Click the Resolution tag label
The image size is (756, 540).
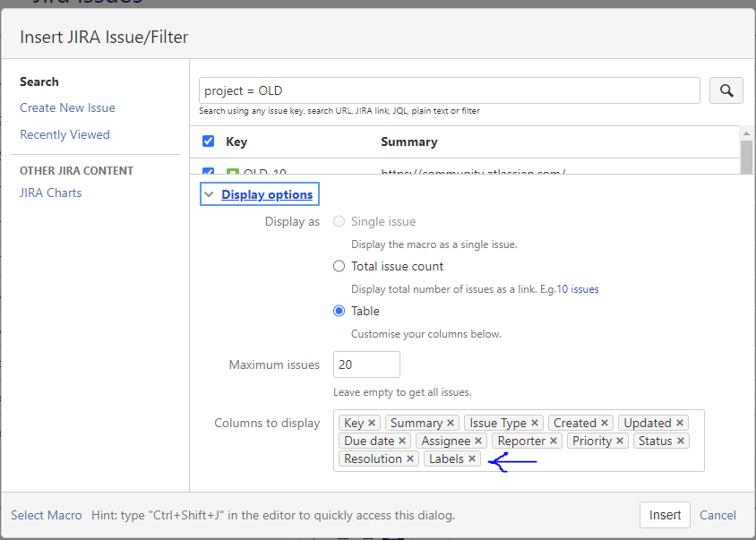click(373, 459)
